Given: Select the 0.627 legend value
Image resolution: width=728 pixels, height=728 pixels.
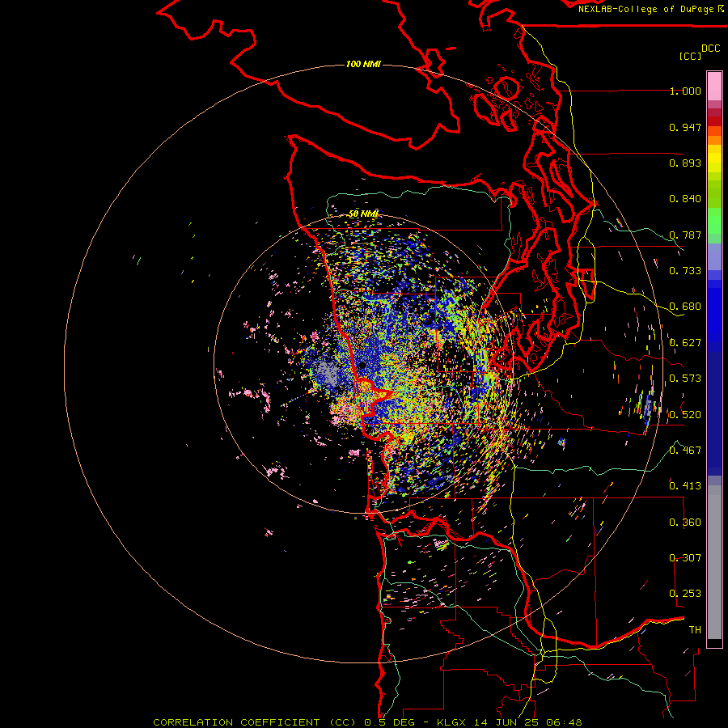Looking at the screenshot, I should [x=685, y=343].
